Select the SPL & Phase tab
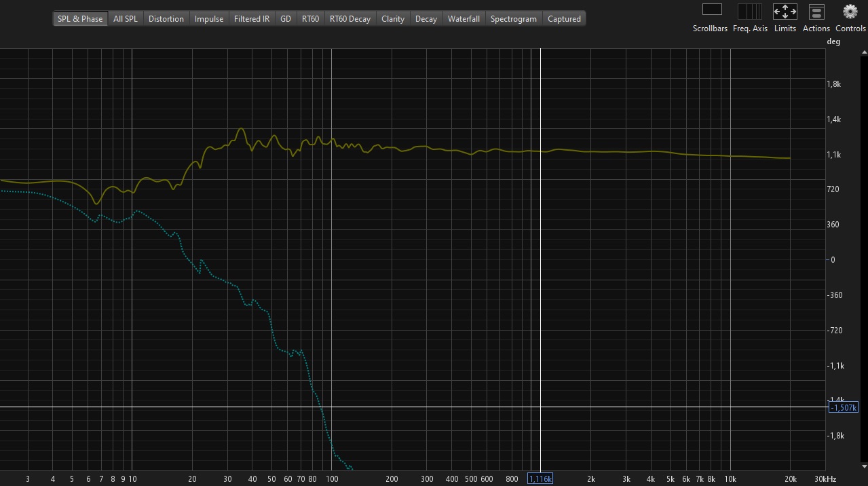 80,19
